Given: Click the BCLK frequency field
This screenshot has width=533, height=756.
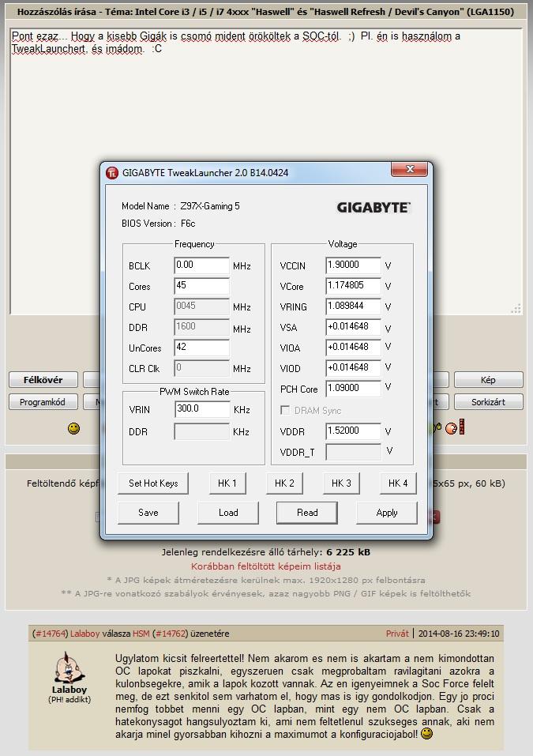Looking at the screenshot, I should click(x=201, y=265).
